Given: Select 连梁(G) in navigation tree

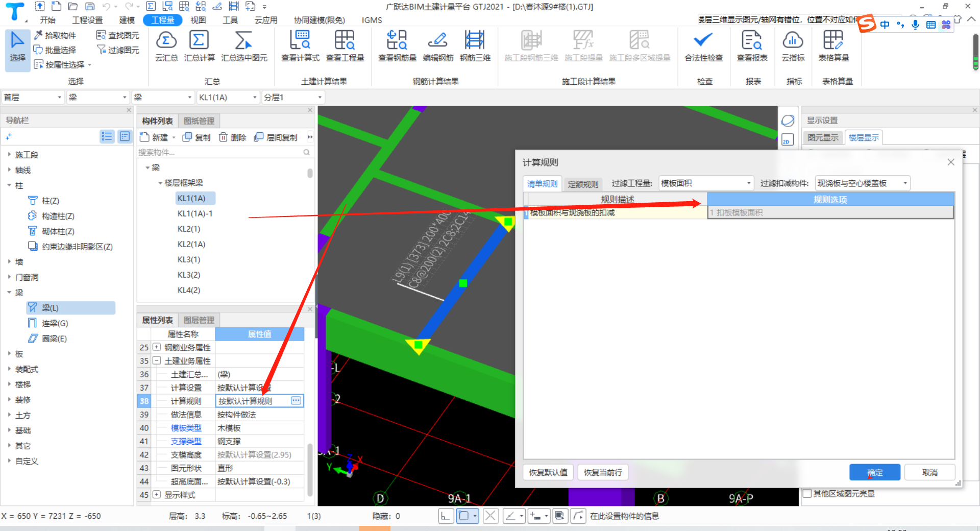Looking at the screenshot, I should click(55, 323).
